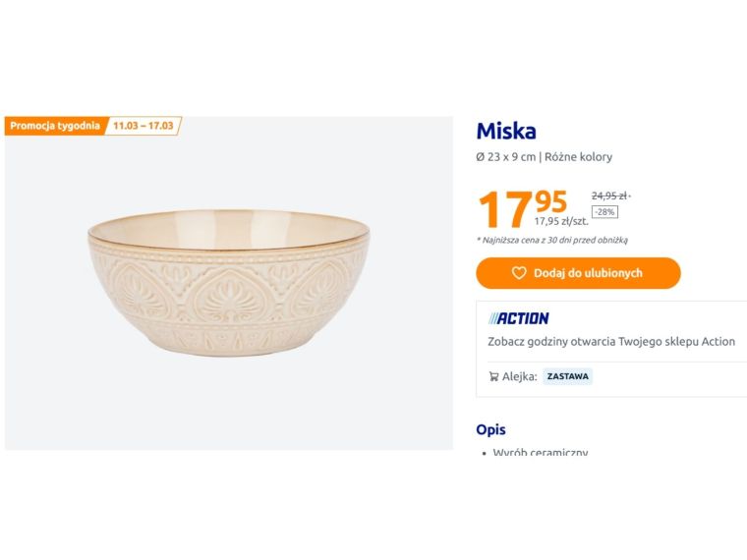Click the heart icon on favorites button
The width and height of the screenshot is (747, 560).
click(x=519, y=273)
